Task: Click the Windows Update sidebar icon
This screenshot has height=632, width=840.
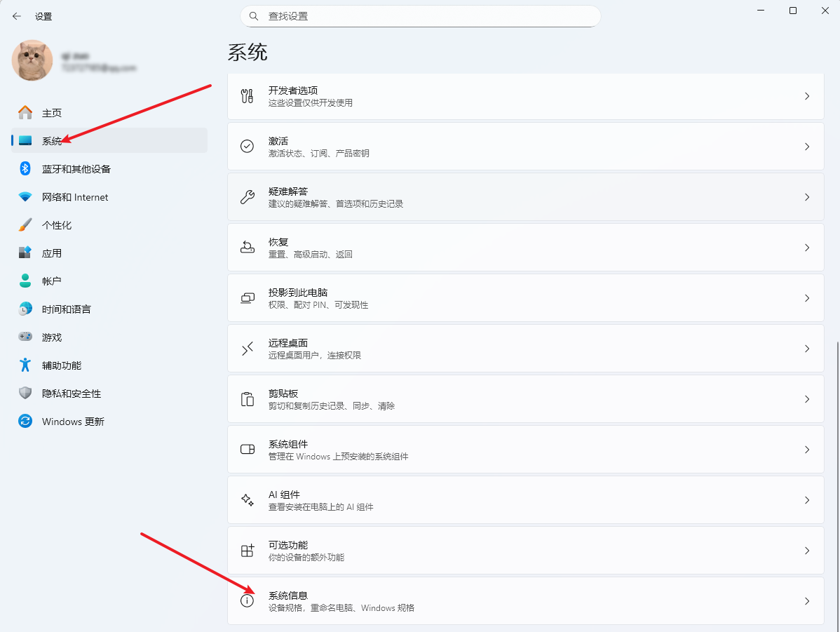Action: (25, 421)
